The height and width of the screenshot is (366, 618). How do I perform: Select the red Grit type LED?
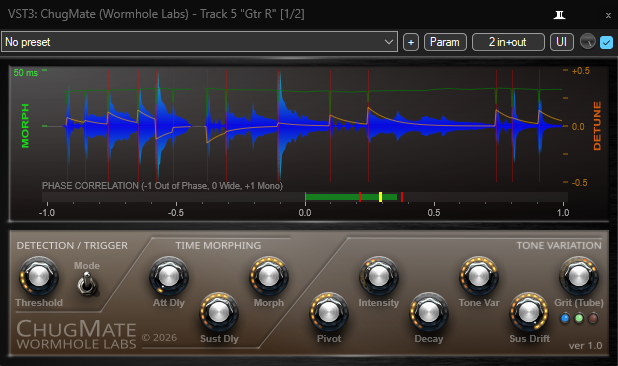[x=593, y=318]
